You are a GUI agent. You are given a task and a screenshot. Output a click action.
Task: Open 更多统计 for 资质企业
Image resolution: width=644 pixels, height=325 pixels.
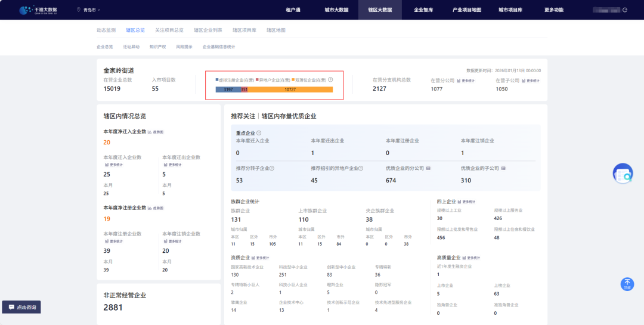(x=260, y=258)
